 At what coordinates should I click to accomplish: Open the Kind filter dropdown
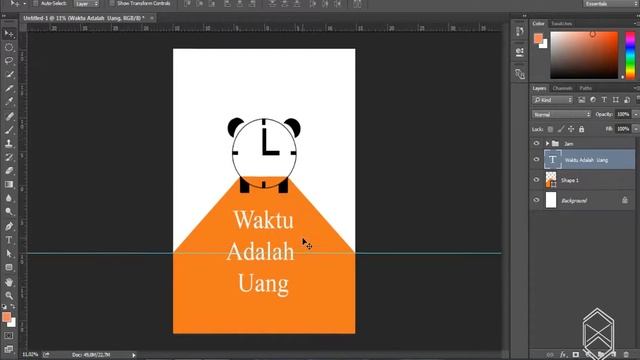(x=552, y=100)
